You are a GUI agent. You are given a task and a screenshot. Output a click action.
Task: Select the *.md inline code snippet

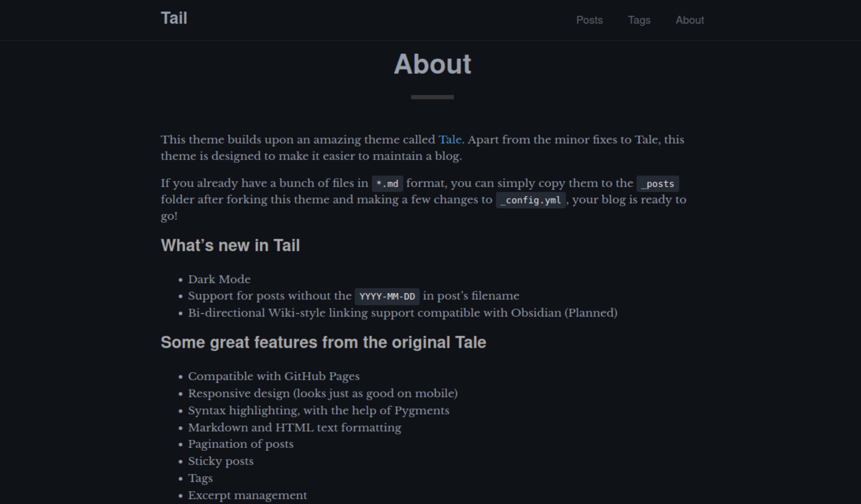[x=388, y=184]
